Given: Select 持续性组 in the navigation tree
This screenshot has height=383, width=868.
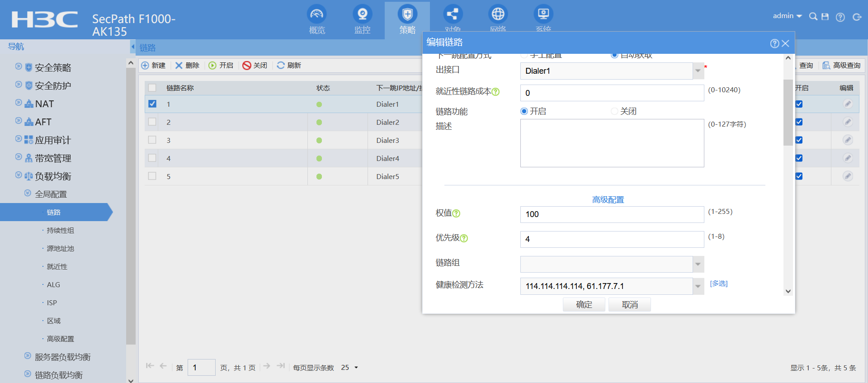Looking at the screenshot, I should [61, 231].
